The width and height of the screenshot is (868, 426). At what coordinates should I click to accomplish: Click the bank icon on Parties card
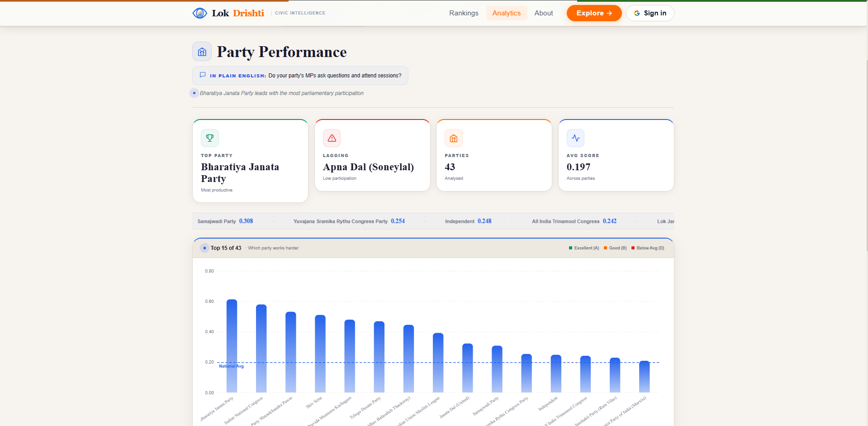coord(453,138)
